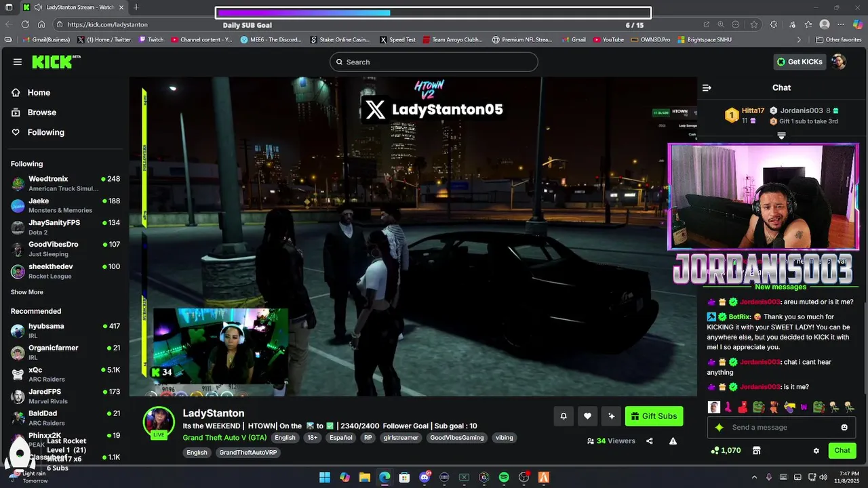Viewport: 868px width, 488px height.
Task: Click the green sparkle icon in chat input
Action: point(719,428)
